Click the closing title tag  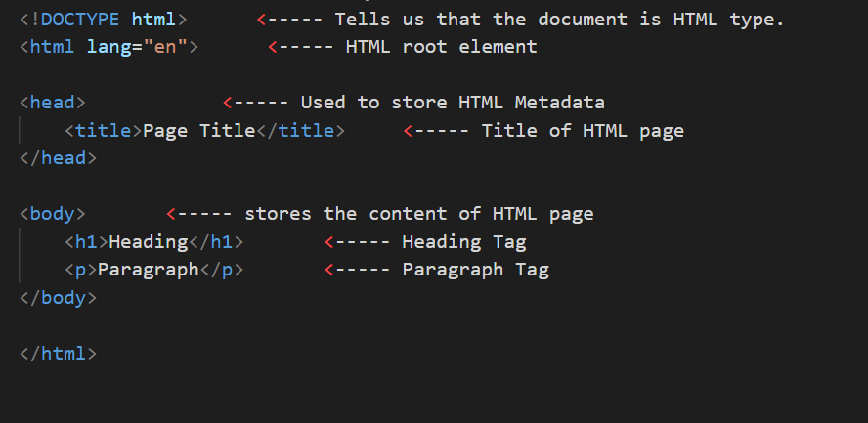click(301, 131)
